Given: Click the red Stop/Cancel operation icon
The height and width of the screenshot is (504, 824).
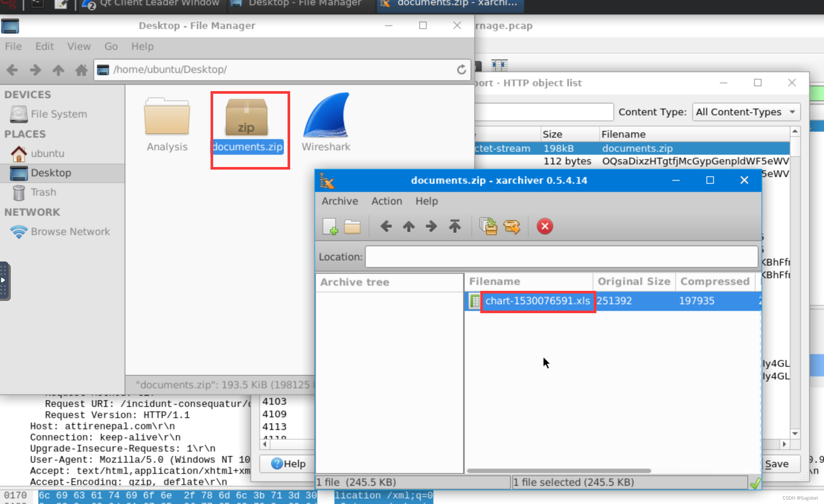Looking at the screenshot, I should [x=544, y=226].
